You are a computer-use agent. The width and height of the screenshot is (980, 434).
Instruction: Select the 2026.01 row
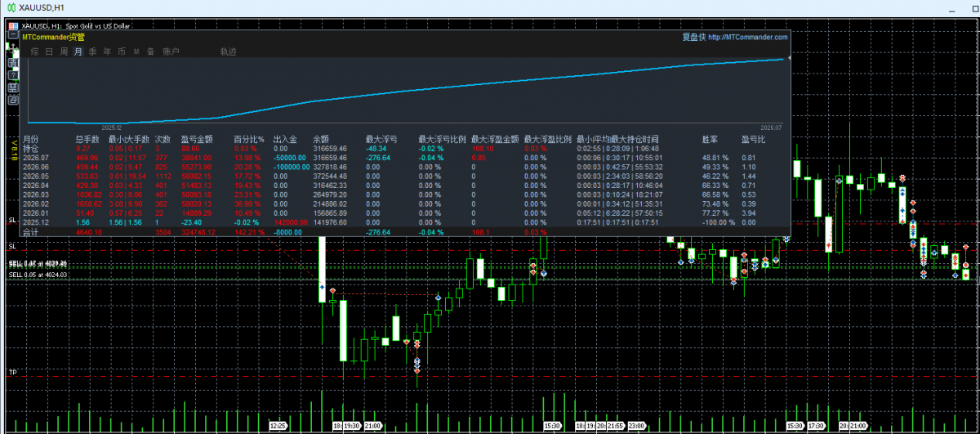click(x=405, y=212)
